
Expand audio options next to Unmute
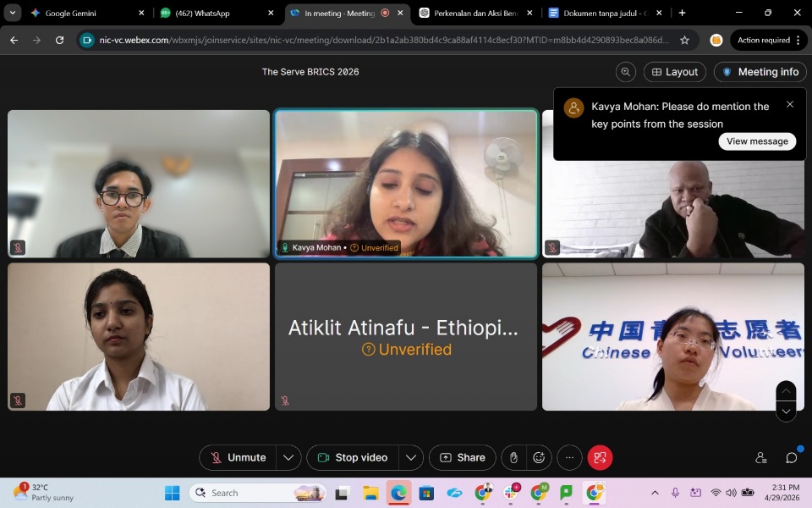[288, 458]
